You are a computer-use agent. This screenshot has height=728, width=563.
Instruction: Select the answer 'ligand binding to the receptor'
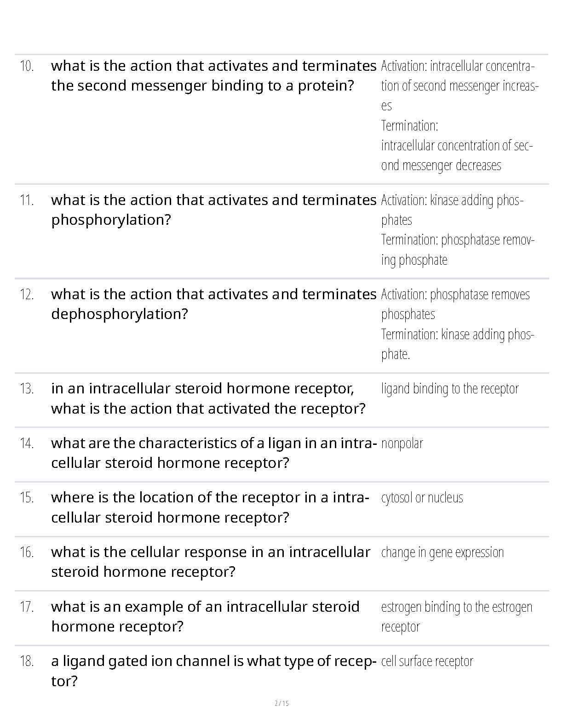pyautogui.click(x=450, y=389)
